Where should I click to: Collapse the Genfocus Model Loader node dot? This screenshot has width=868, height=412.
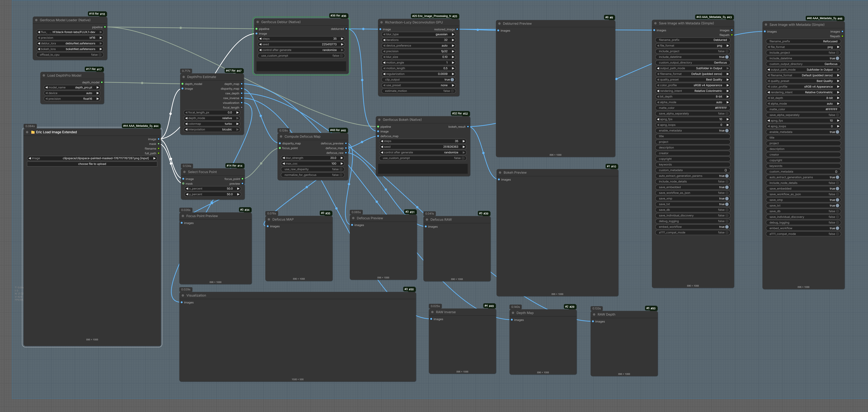click(x=36, y=20)
